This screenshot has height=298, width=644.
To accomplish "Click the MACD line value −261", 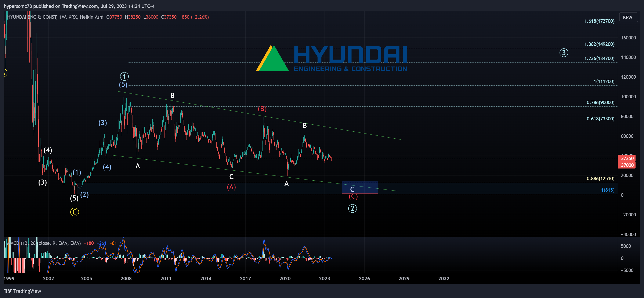I will point(101,243).
